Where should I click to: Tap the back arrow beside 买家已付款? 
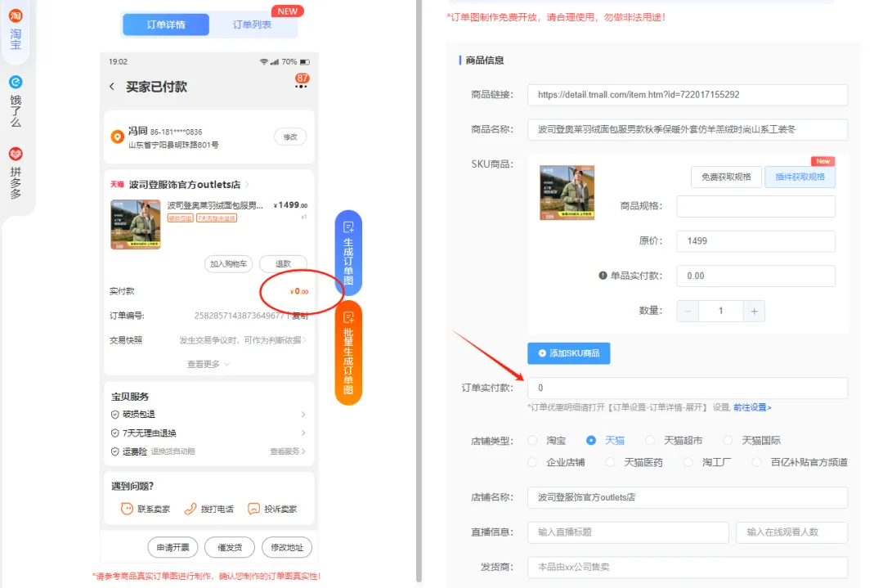112,86
